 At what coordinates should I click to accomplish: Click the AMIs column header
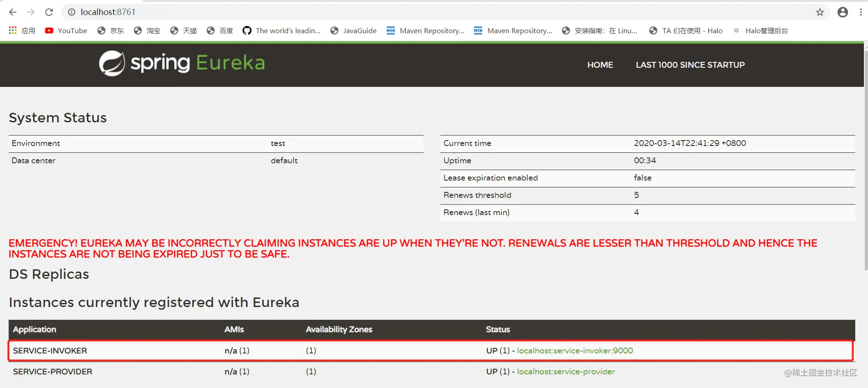point(234,329)
